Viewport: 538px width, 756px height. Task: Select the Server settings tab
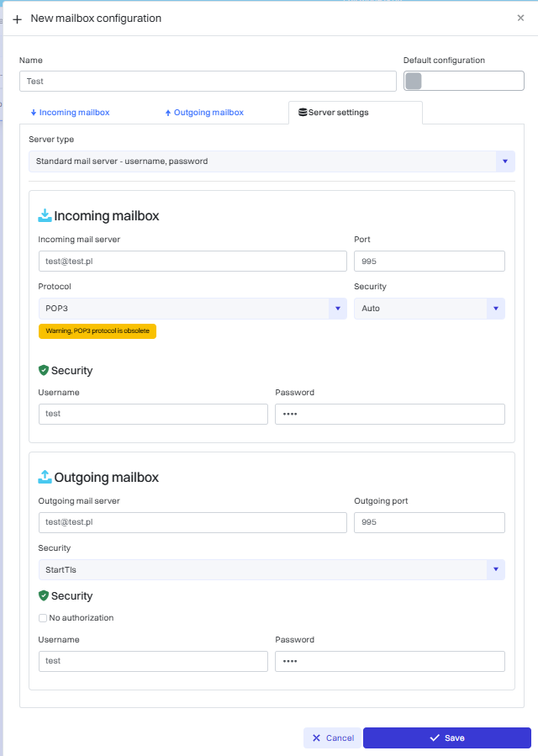coord(354,113)
